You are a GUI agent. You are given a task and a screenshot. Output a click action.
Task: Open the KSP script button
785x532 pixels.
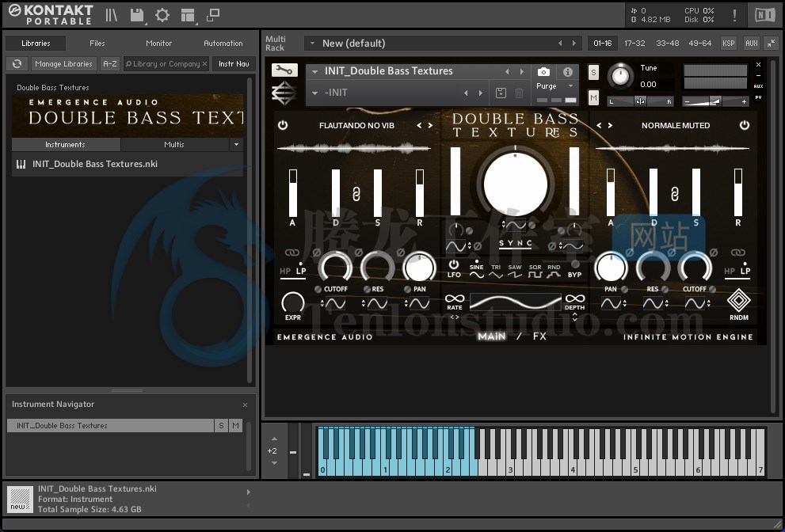(x=729, y=43)
